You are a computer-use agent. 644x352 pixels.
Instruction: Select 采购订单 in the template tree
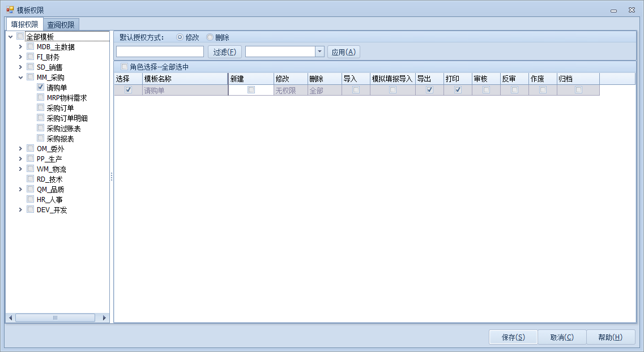(x=60, y=108)
